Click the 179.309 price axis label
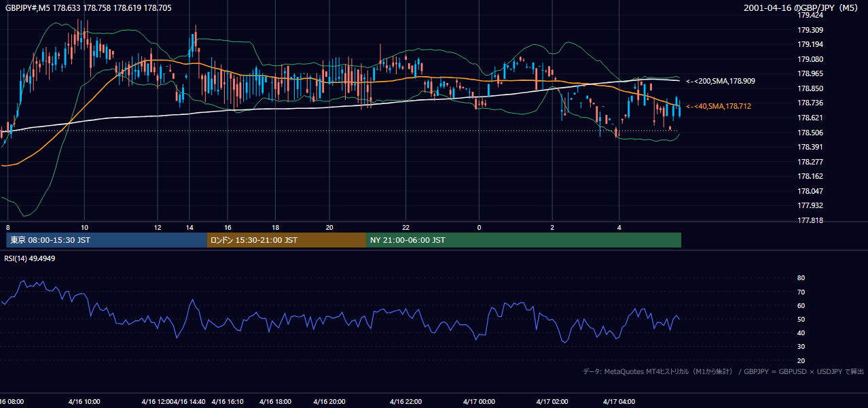Viewport: 868px width, 408px height. coord(810,30)
